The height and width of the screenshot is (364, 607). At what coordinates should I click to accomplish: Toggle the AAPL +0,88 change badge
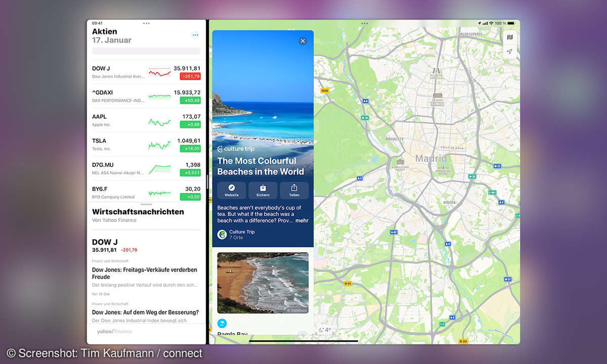pos(190,124)
